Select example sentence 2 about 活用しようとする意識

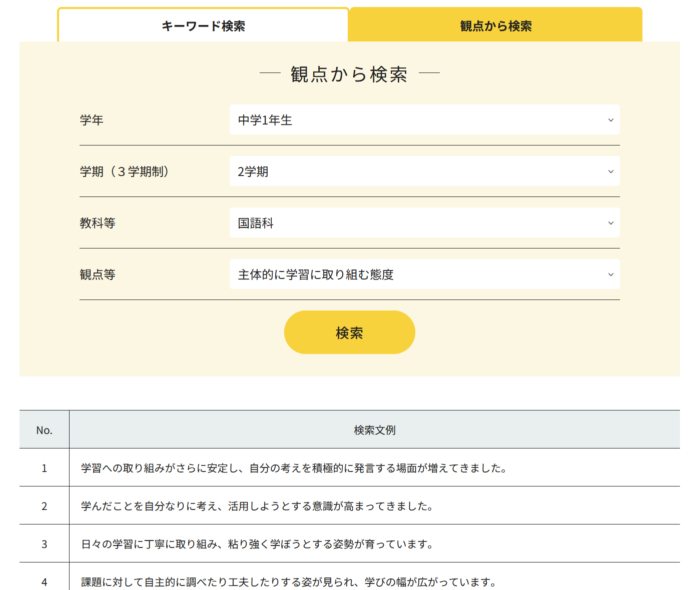tap(257, 506)
